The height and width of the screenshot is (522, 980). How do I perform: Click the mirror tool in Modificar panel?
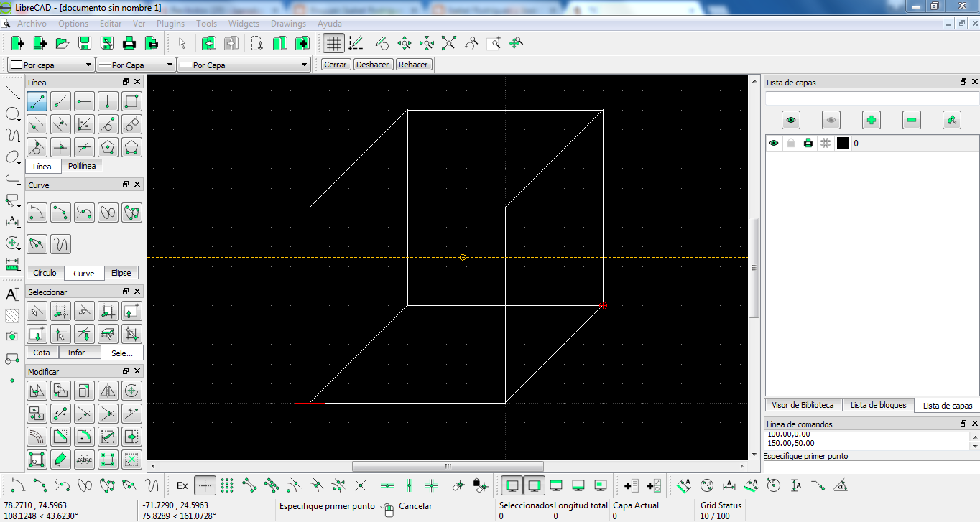(x=108, y=391)
